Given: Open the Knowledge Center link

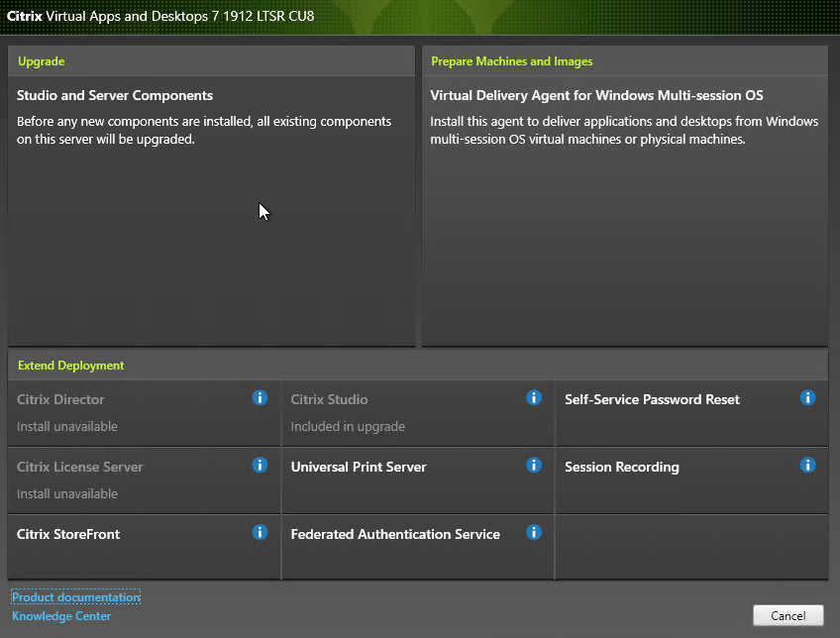Looking at the screenshot, I should point(61,616).
